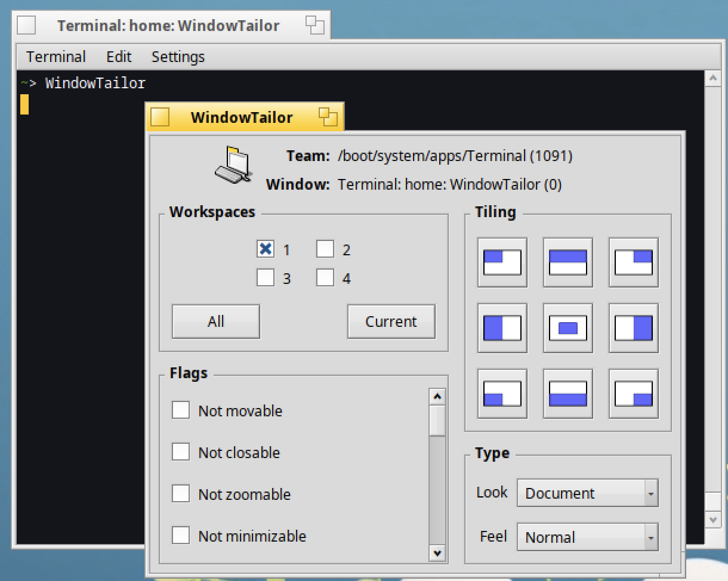Check the Not movable flag
The height and width of the screenshot is (581, 728).
[181, 410]
